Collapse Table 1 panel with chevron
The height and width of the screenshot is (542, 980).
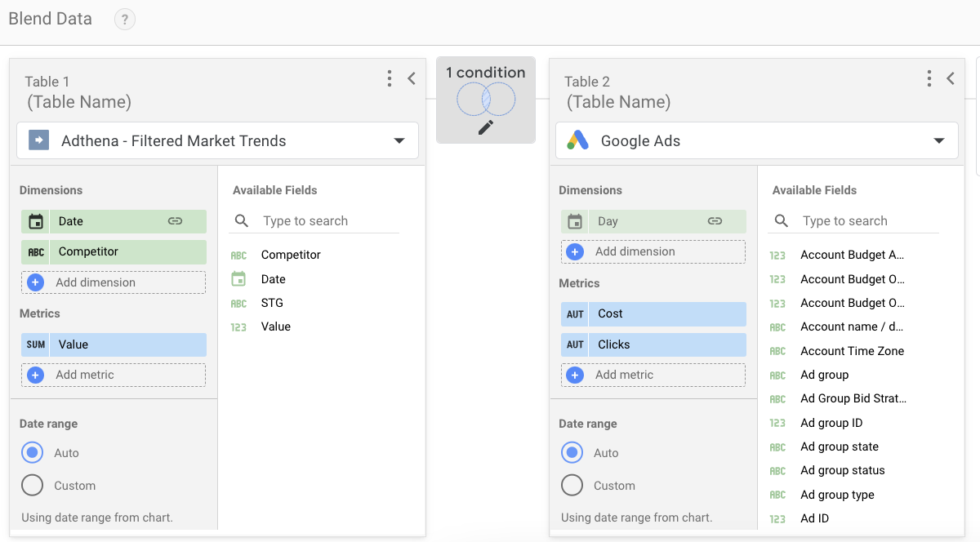click(412, 78)
